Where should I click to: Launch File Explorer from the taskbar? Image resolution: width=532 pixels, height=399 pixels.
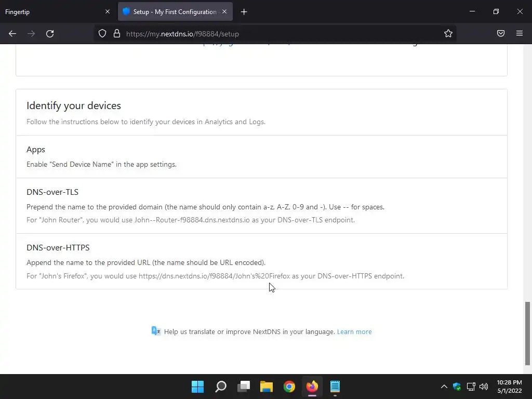[267, 387]
